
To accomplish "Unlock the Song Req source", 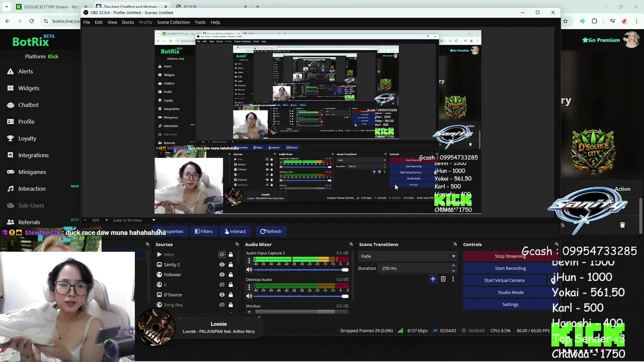I will click(x=230, y=305).
